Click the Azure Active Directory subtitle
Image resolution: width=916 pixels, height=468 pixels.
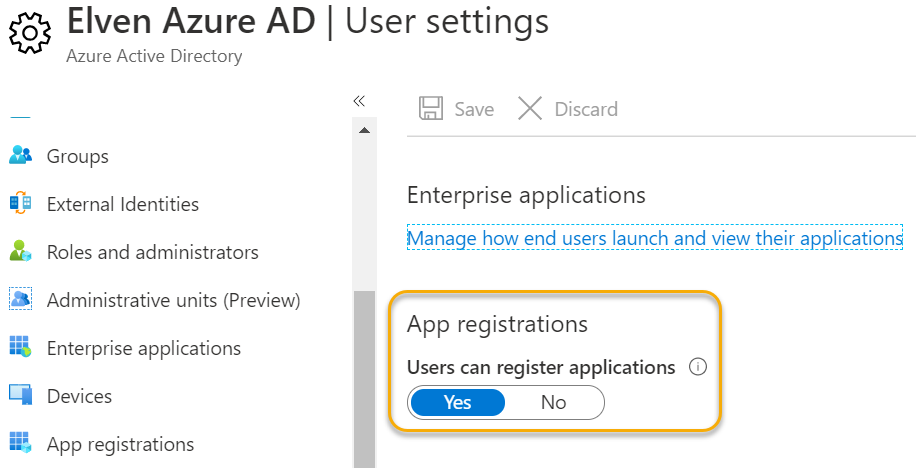[x=154, y=56]
